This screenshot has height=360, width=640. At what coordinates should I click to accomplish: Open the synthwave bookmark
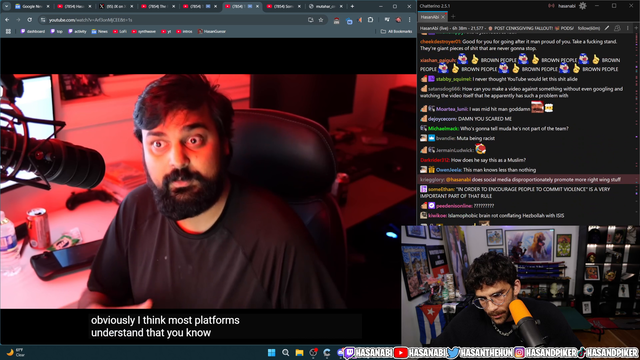(144, 31)
